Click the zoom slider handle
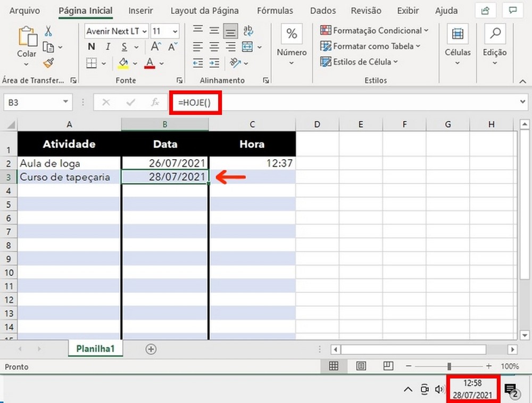 tap(450, 366)
